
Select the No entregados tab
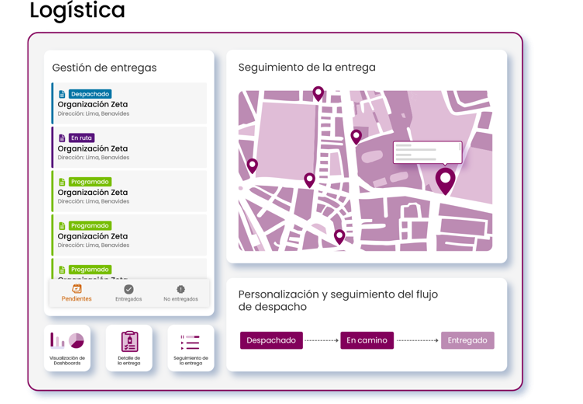(181, 293)
